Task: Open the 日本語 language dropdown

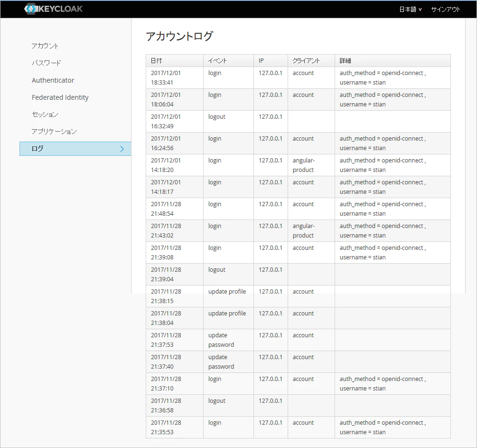Action: tap(411, 10)
